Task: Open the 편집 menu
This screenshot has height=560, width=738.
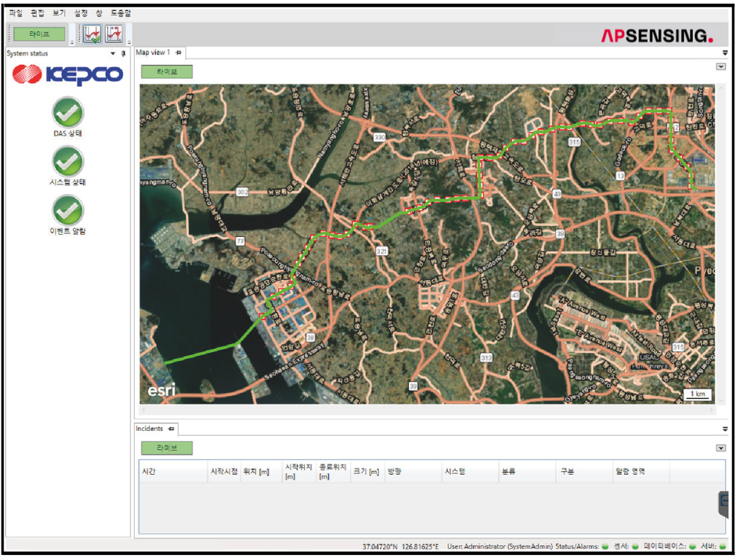Action: click(x=38, y=13)
